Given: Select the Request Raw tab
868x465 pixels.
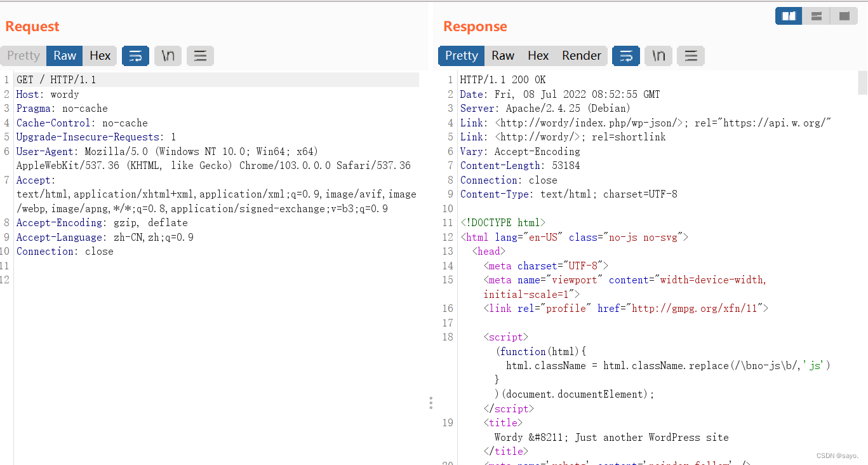Looking at the screenshot, I should coord(65,56).
